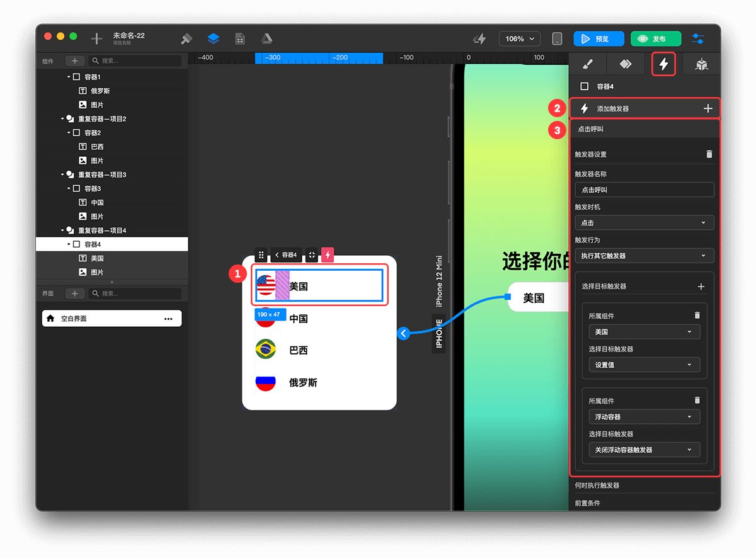Open the target trigger dropdown 设置值
Viewport: 756px width, 558px height.
pos(644,365)
